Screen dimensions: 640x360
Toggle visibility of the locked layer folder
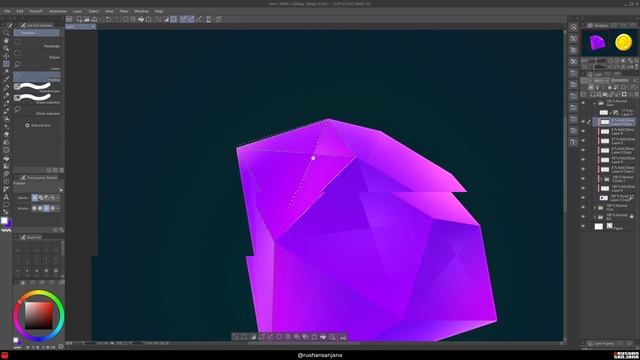583,217
